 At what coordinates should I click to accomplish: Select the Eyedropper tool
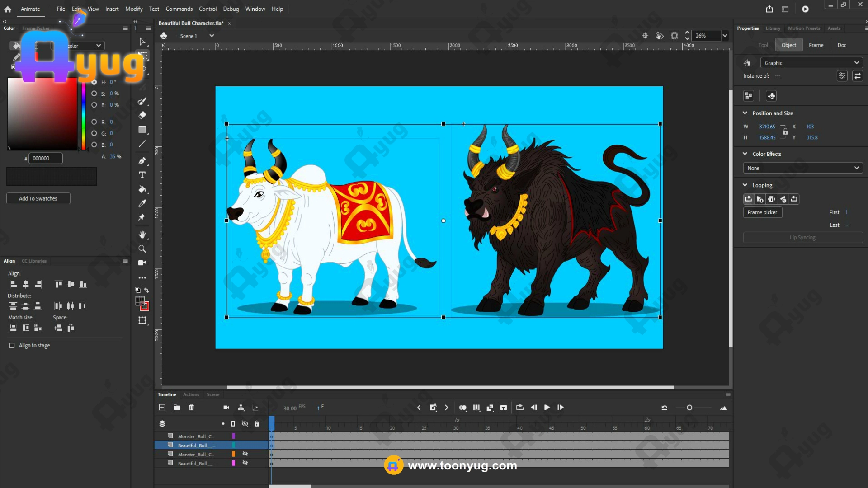142,203
